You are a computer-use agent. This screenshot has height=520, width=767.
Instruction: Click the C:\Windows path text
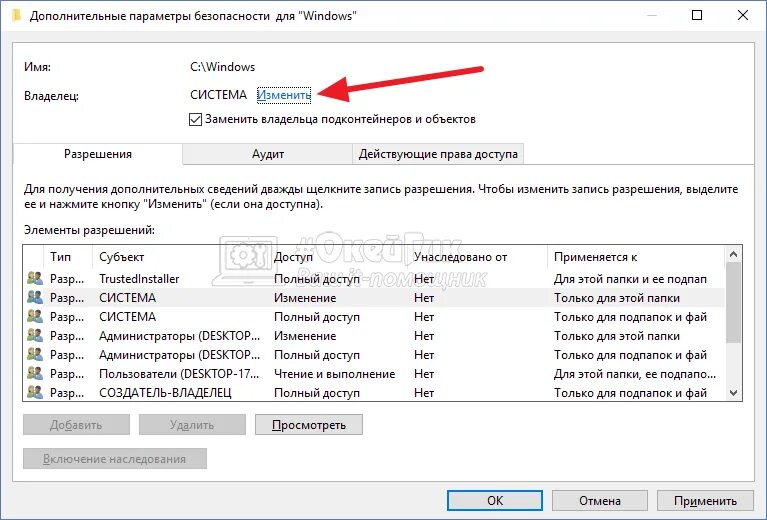click(223, 67)
